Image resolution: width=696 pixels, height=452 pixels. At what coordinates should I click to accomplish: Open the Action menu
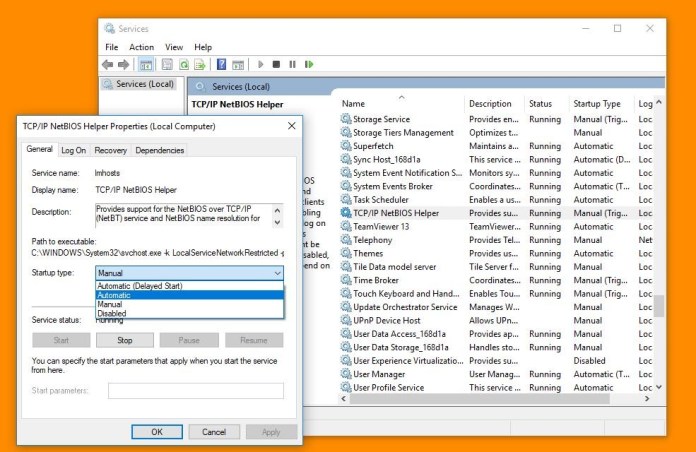click(x=141, y=47)
